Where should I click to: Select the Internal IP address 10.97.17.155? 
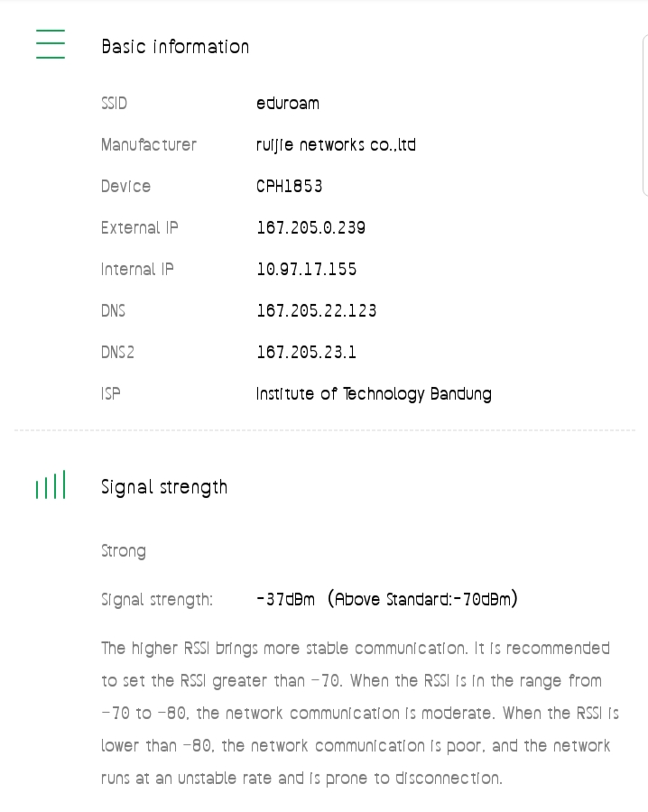point(307,270)
